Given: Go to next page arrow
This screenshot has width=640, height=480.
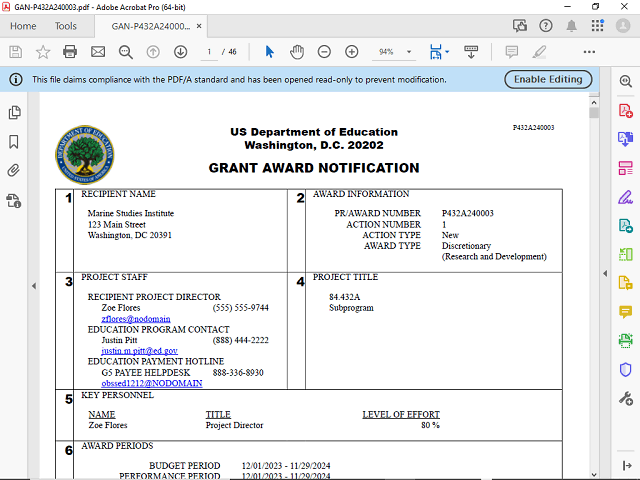Looking at the screenshot, I should 180,51.
